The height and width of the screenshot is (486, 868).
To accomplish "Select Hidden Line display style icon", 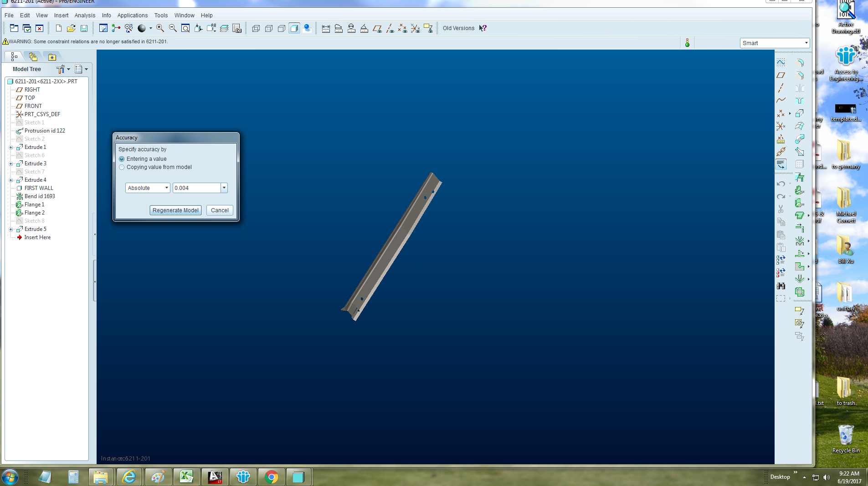I will [x=269, y=28].
